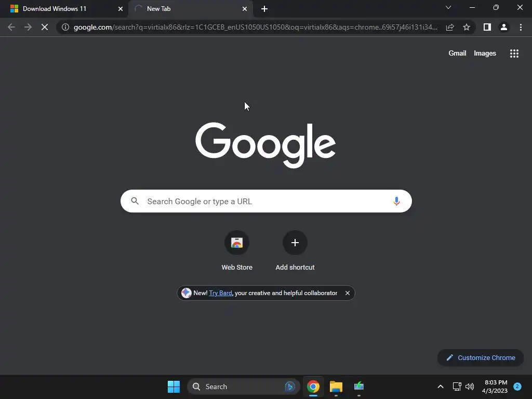This screenshot has height=399, width=532.
Task: Click the Add shortcut plus button
Action: (295, 243)
